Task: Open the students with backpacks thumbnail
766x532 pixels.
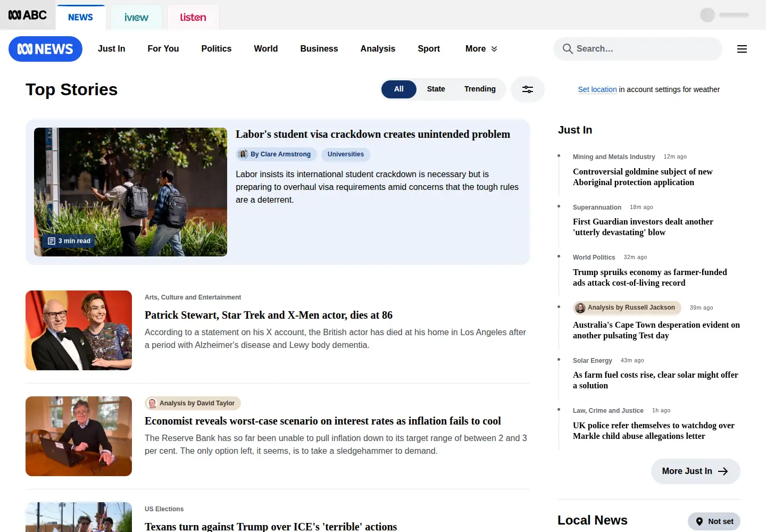Action: [130, 192]
